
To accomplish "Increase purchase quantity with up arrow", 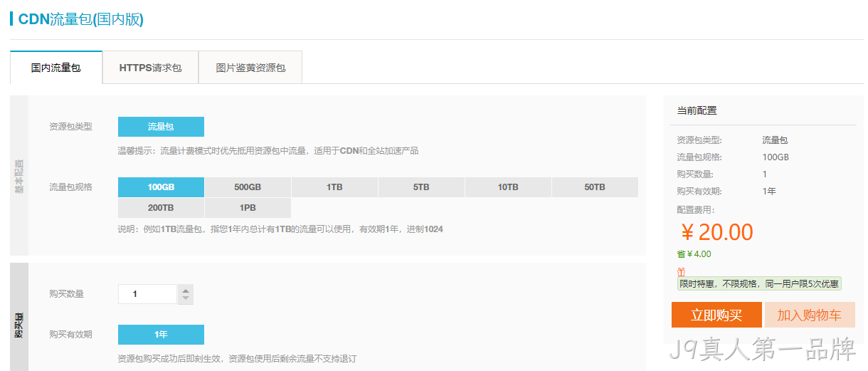I will tap(186, 290).
